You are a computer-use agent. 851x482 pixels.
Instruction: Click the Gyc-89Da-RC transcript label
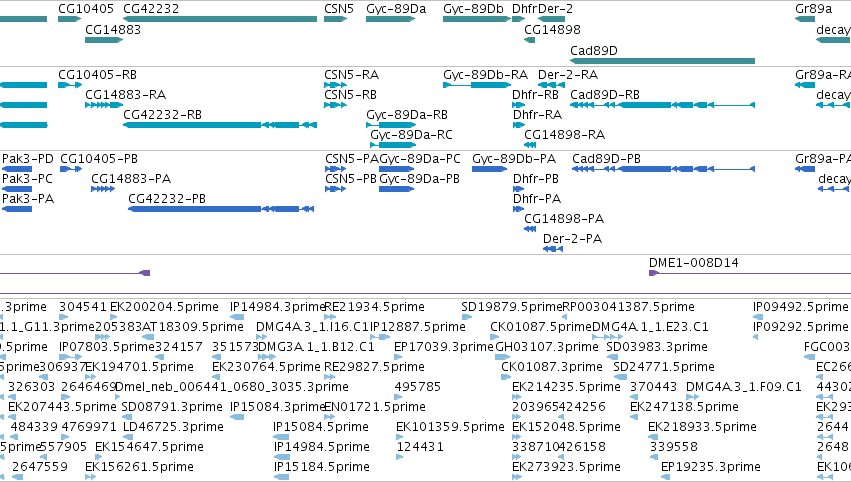point(411,135)
